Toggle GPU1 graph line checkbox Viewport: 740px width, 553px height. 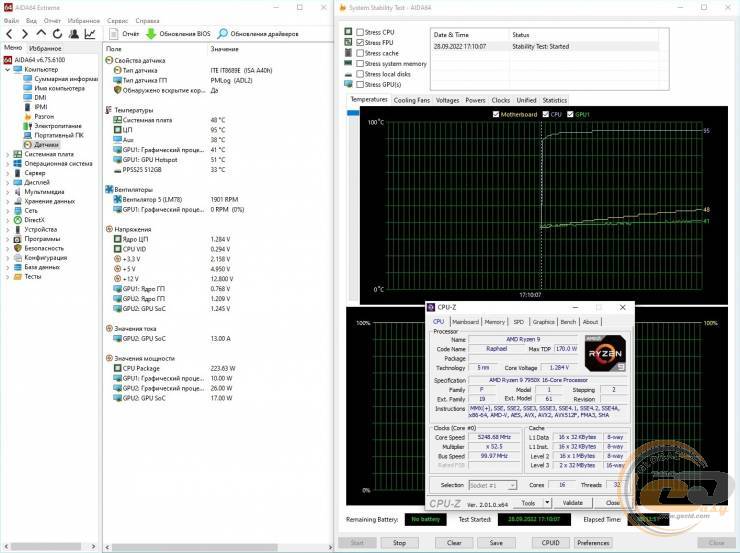point(570,114)
